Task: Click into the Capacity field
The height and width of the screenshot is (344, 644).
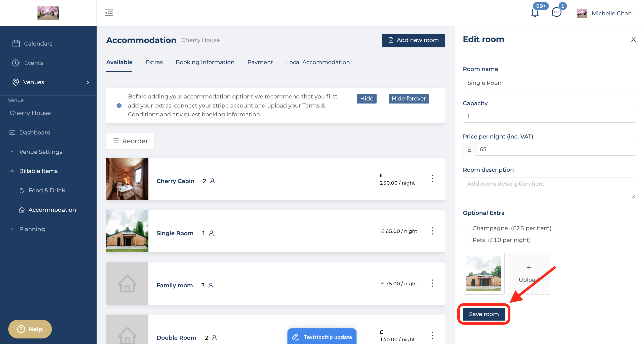Action: pyautogui.click(x=549, y=116)
